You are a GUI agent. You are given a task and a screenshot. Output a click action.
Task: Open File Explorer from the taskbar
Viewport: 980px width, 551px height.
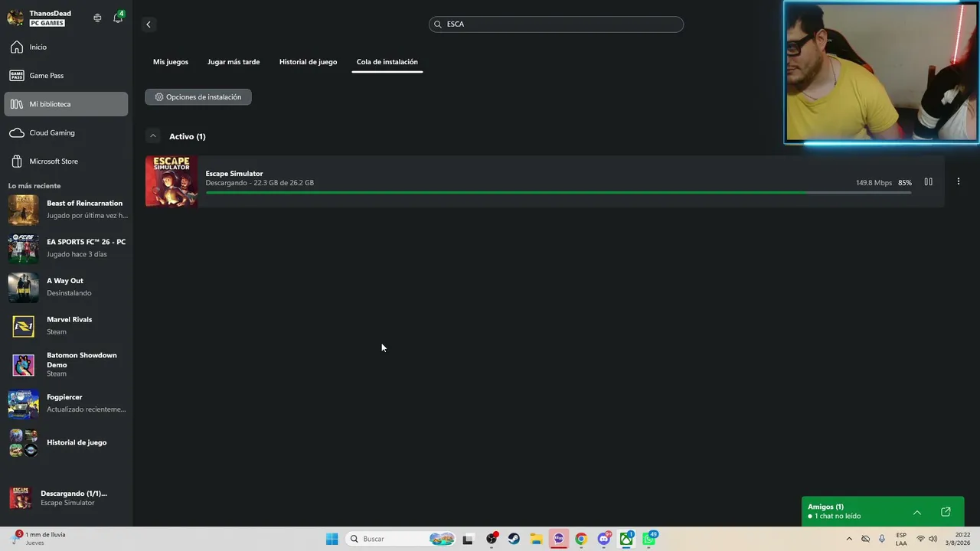pos(536,539)
